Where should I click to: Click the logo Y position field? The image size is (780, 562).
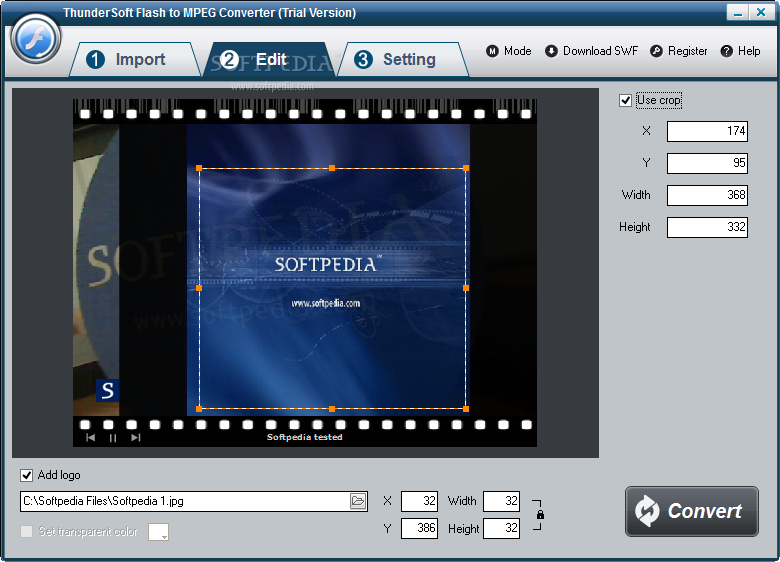419,528
